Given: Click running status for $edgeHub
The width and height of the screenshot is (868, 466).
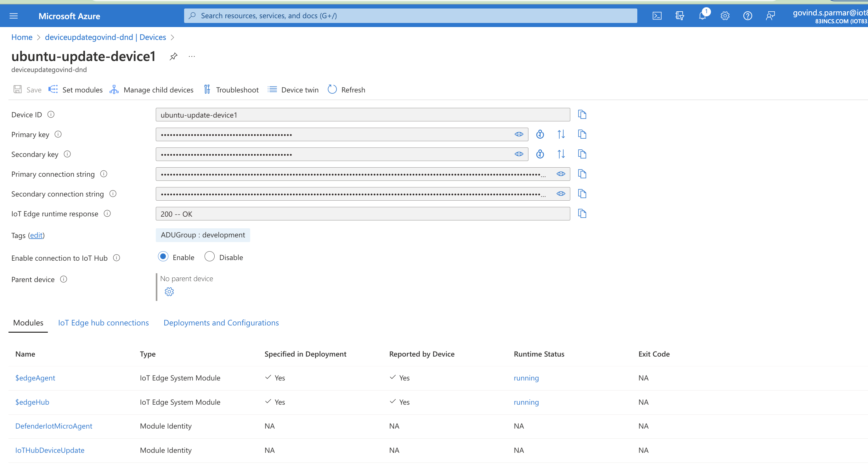Looking at the screenshot, I should [x=526, y=402].
